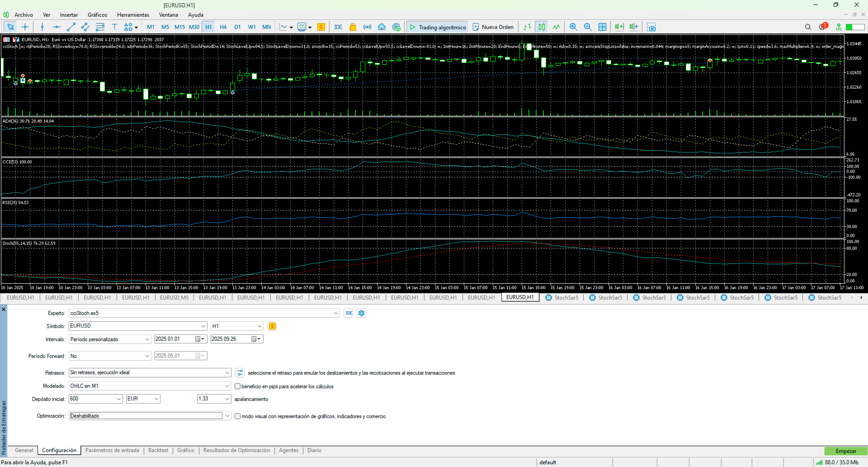This screenshot has width=868, height=467.
Task: Enable visual mode checkbox
Action: tap(237, 416)
